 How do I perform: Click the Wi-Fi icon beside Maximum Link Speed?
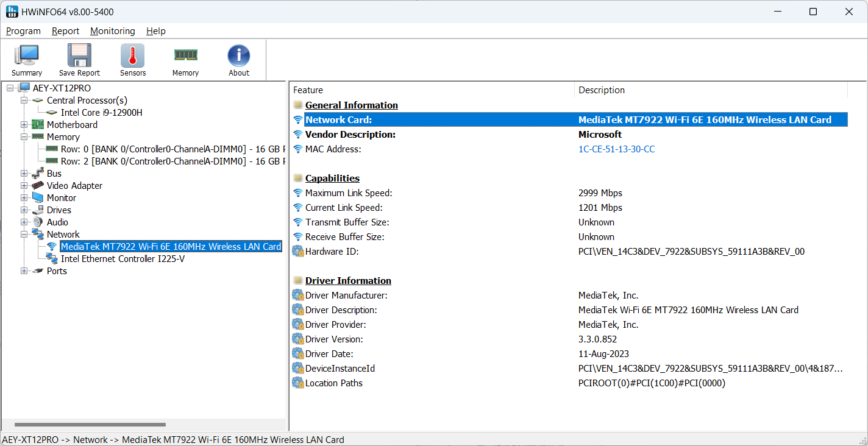point(298,193)
